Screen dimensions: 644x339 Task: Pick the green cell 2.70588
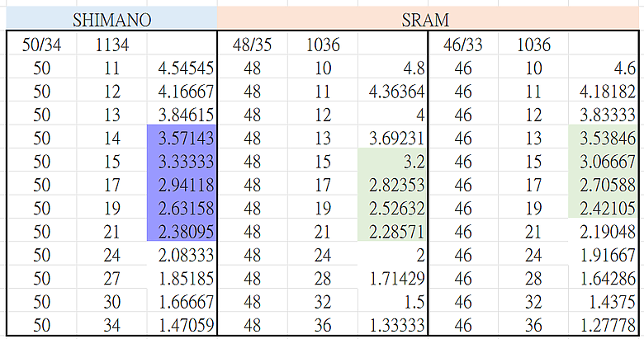coord(604,184)
